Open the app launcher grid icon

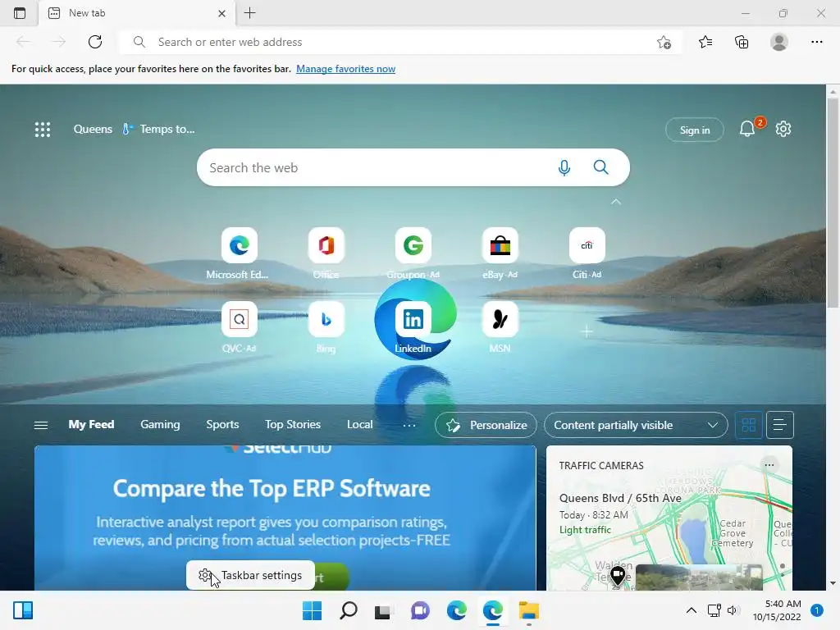pos(43,129)
